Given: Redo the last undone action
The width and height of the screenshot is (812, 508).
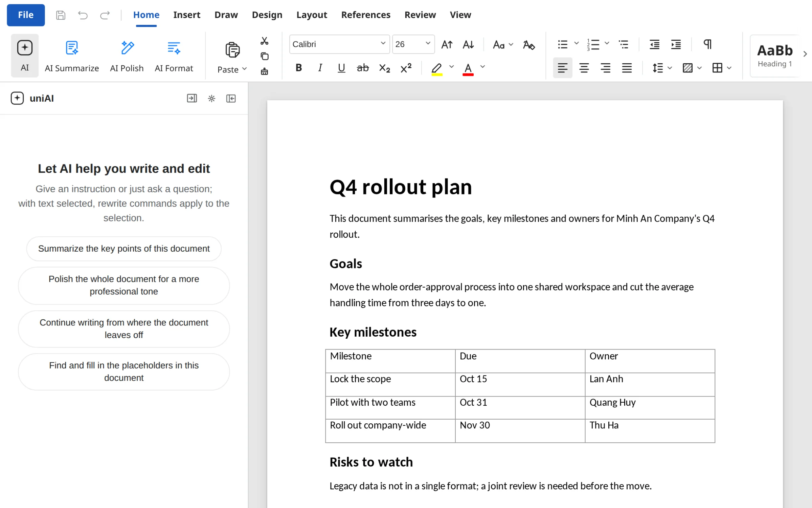Looking at the screenshot, I should [105, 15].
